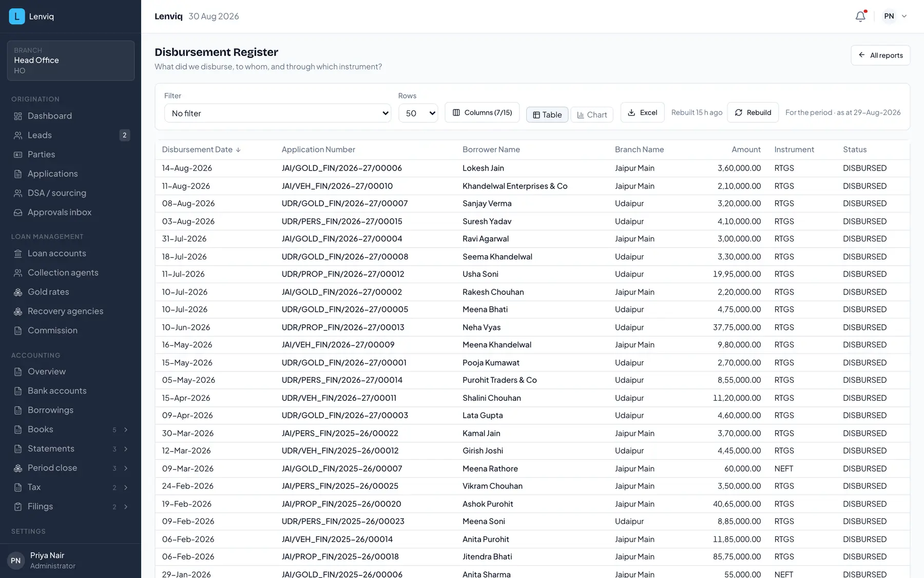
Task: Open Applications from the sidebar
Action: [71, 174]
